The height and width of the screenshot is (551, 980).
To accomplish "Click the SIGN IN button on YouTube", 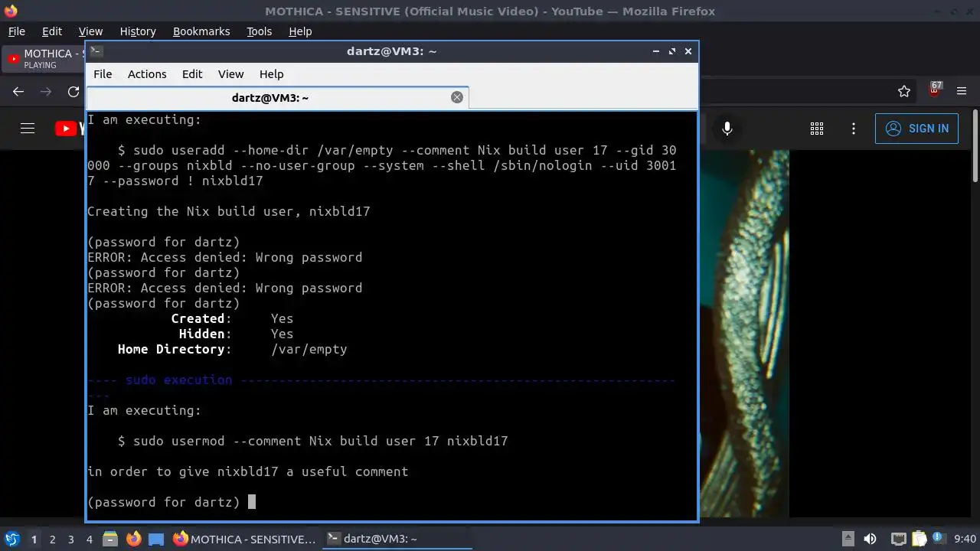I will click(x=916, y=129).
